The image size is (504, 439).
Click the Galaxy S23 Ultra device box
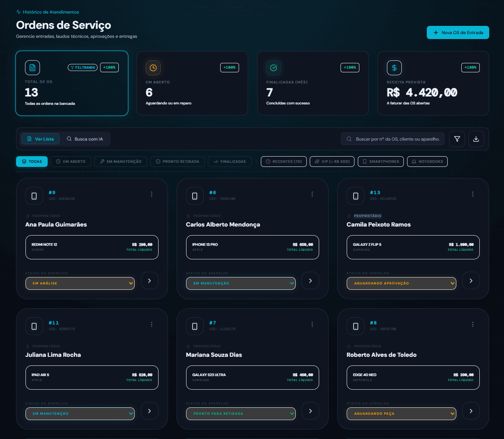253,377
